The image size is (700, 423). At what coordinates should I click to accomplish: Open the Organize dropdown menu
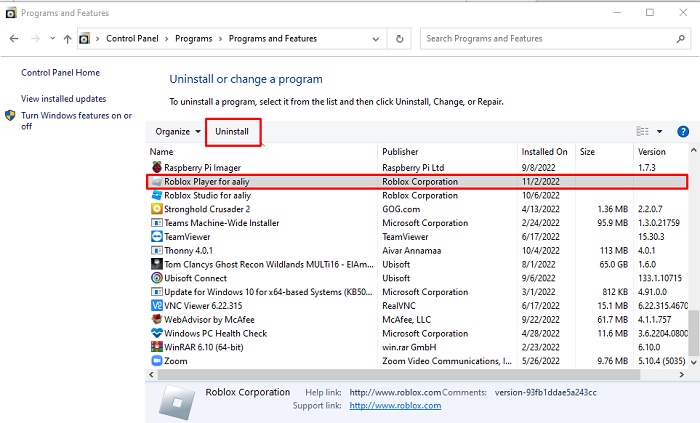(178, 132)
